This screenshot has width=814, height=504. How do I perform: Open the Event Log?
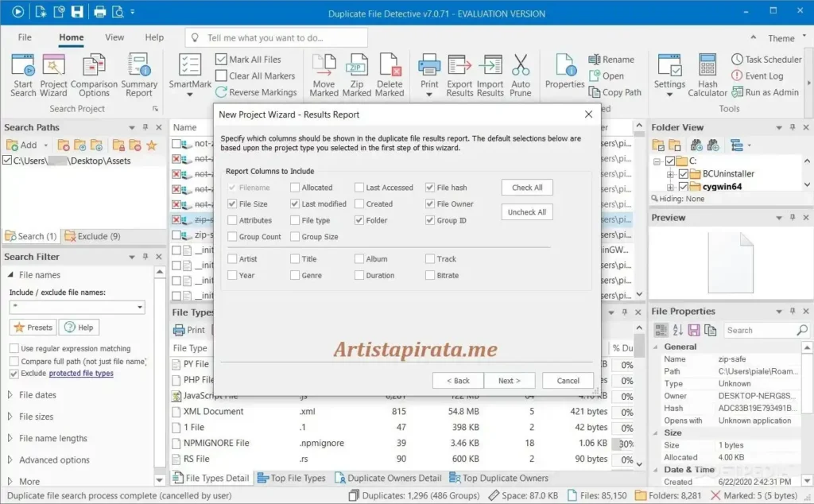coord(765,76)
